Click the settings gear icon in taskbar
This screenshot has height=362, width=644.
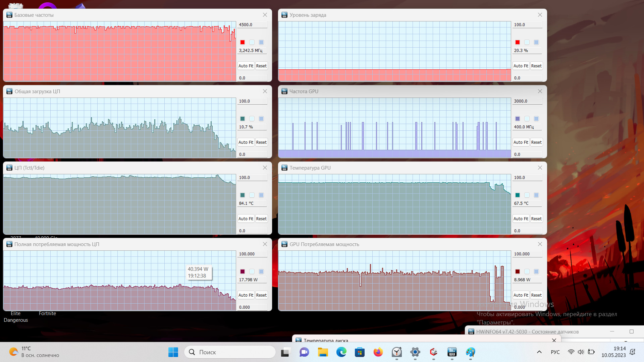(x=415, y=352)
